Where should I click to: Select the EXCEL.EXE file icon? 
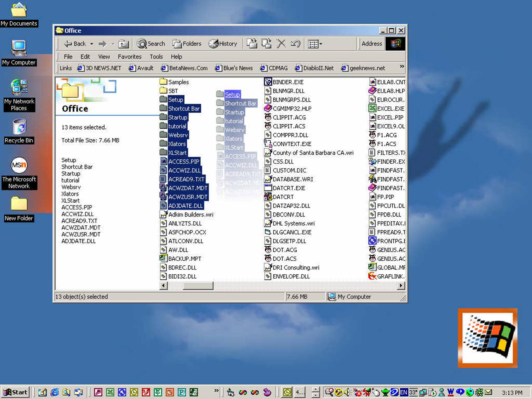[x=372, y=108]
